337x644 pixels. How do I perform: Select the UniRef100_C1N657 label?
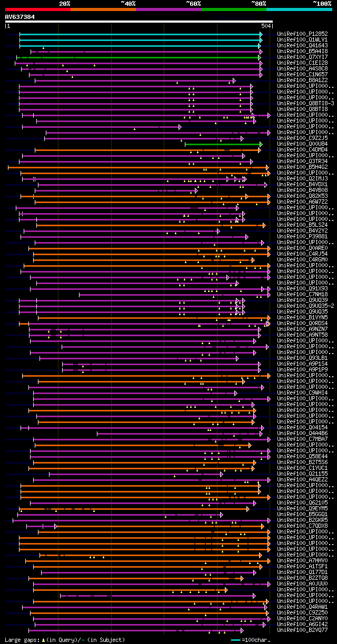303,74
